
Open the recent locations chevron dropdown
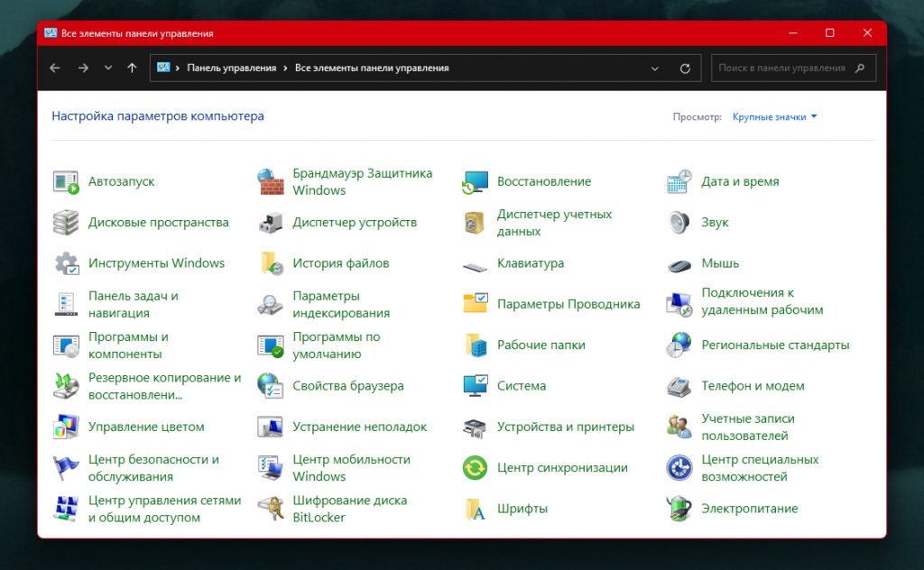(108, 68)
